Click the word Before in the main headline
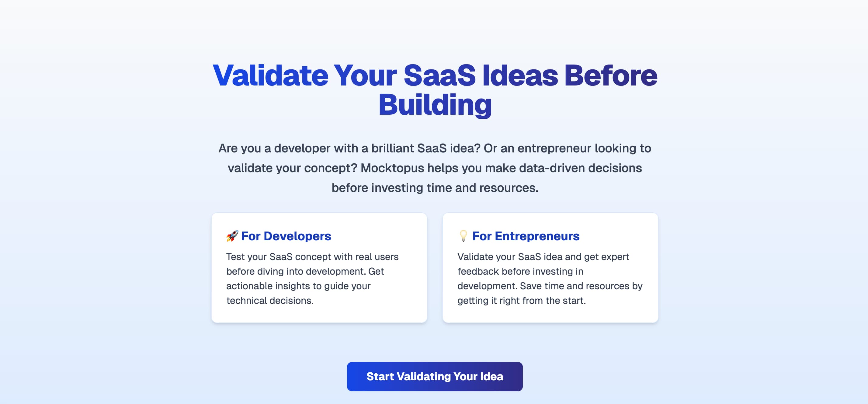868x404 pixels. [x=611, y=75]
